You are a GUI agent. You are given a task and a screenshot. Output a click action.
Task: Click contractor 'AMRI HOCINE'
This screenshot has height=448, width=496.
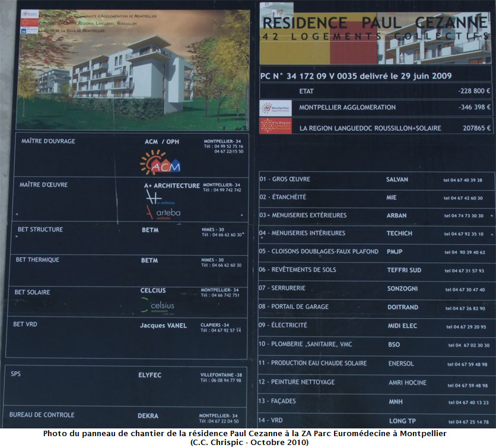[x=408, y=383]
